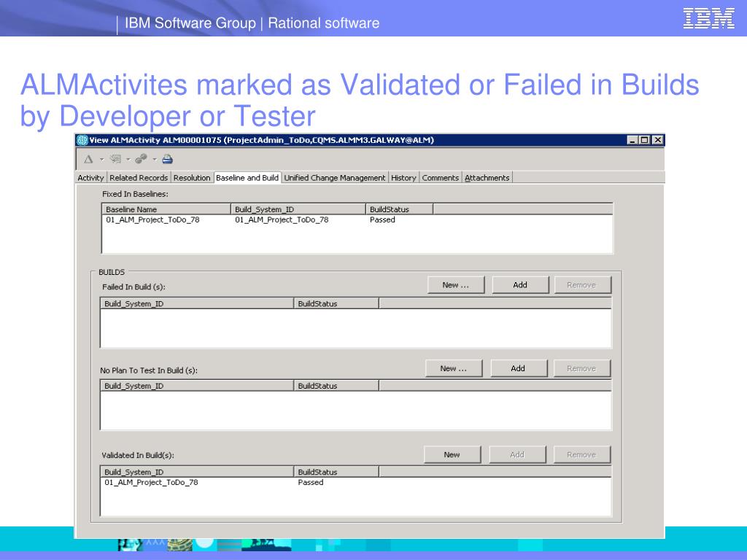Minimize the View ALMActivity window
The width and height of the screenshot is (747, 560).
coord(632,140)
